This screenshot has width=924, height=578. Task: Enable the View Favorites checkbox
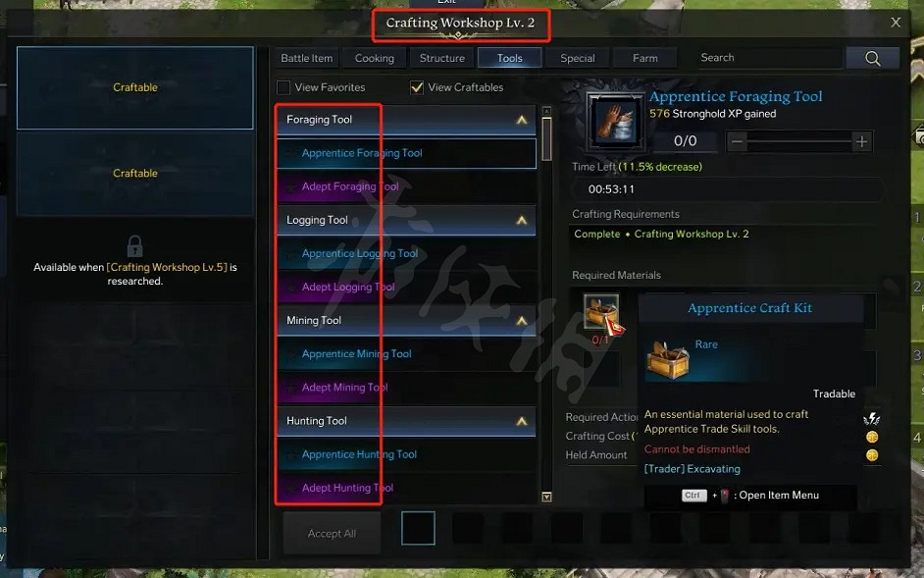click(x=283, y=87)
